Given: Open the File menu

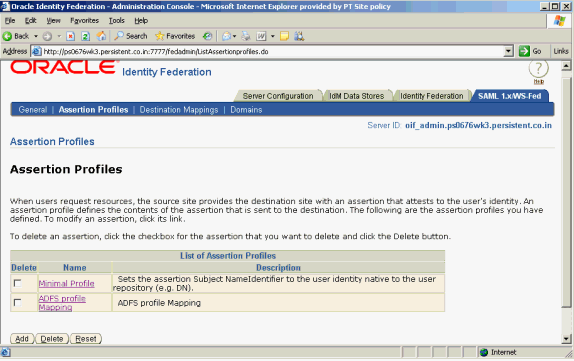Looking at the screenshot, I should [x=10, y=21].
